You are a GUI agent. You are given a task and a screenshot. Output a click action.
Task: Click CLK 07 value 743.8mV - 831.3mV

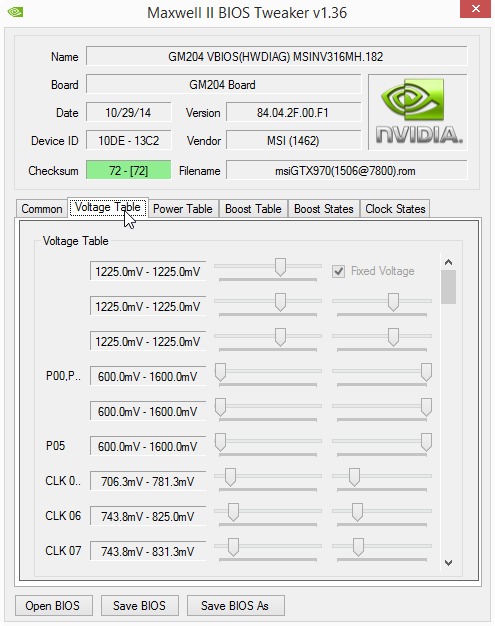click(x=148, y=551)
